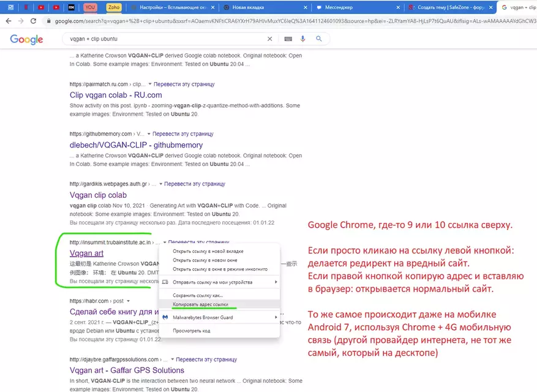
Task: Open the Vqgan art - Gaffar GPS Solutions result
Action: point(127,371)
